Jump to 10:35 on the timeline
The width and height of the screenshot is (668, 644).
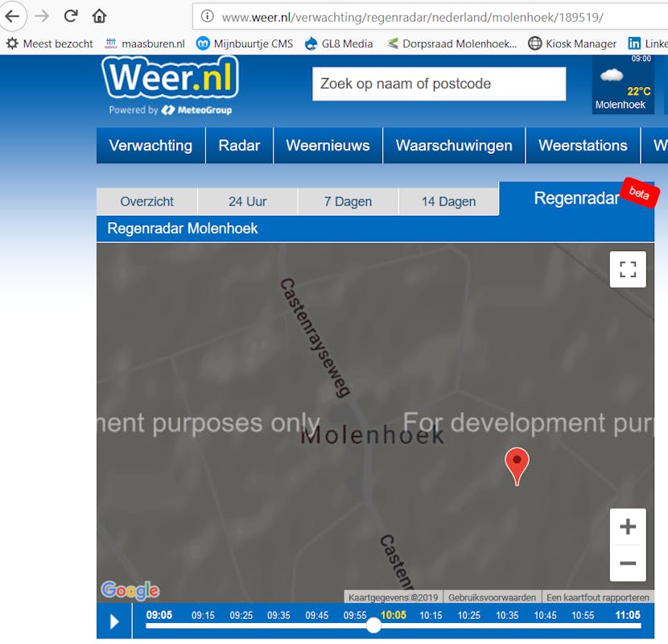[x=507, y=615]
